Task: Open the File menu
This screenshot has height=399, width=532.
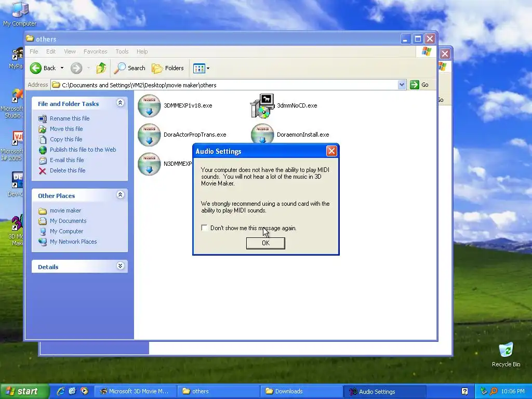Action: pos(34,51)
